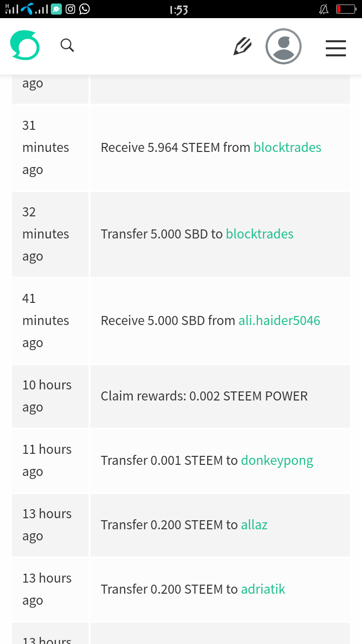Tap the Instagram status bar icon

(70, 9)
